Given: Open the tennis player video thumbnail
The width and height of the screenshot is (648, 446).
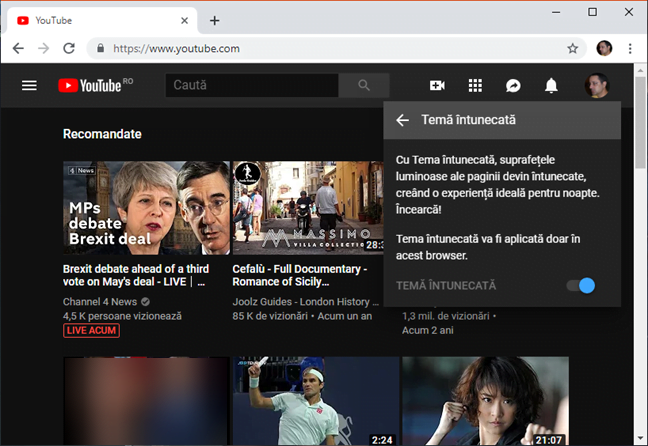Looking at the screenshot, I should [316, 401].
